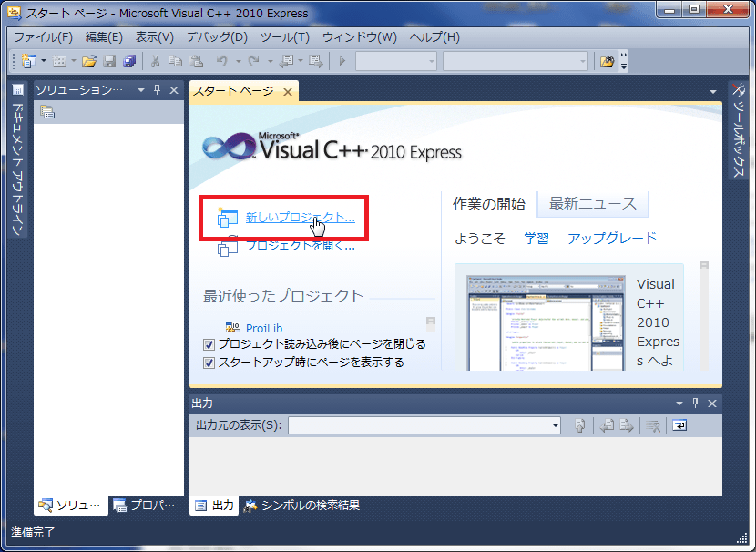Click the New Project toolbar icon

[29, 61]
